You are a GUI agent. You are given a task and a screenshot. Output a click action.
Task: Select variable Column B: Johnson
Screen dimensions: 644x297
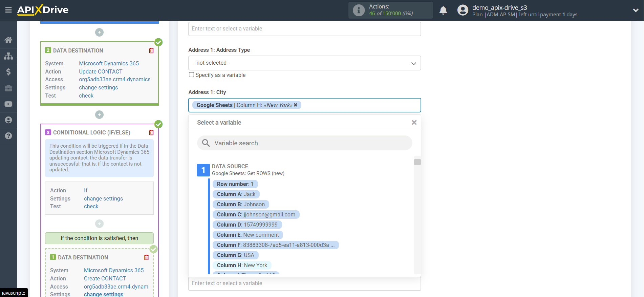(241, 204)
